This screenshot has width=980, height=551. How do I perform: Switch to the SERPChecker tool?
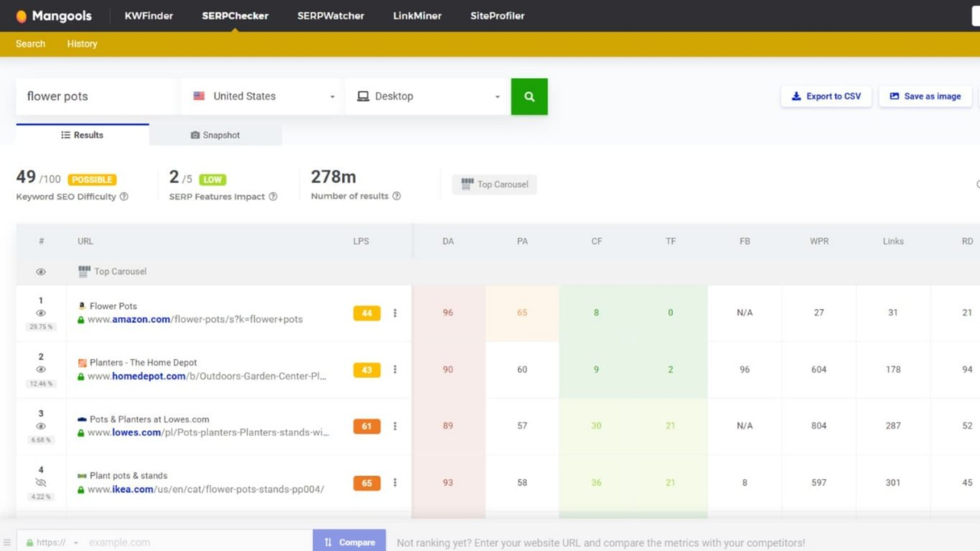[x=235, y=15]
